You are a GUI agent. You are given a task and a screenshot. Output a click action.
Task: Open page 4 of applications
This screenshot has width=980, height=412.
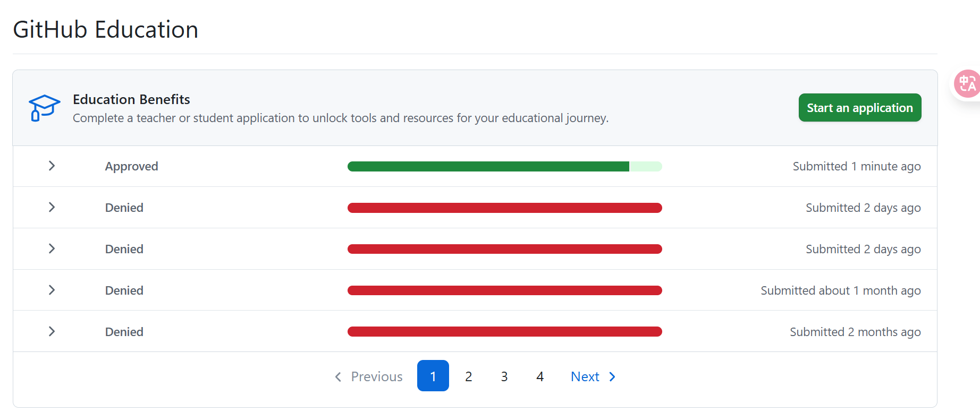click(539, 376)
